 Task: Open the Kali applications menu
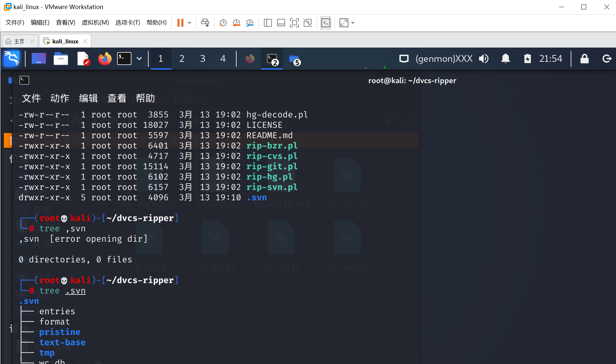[x=12, y=59]
